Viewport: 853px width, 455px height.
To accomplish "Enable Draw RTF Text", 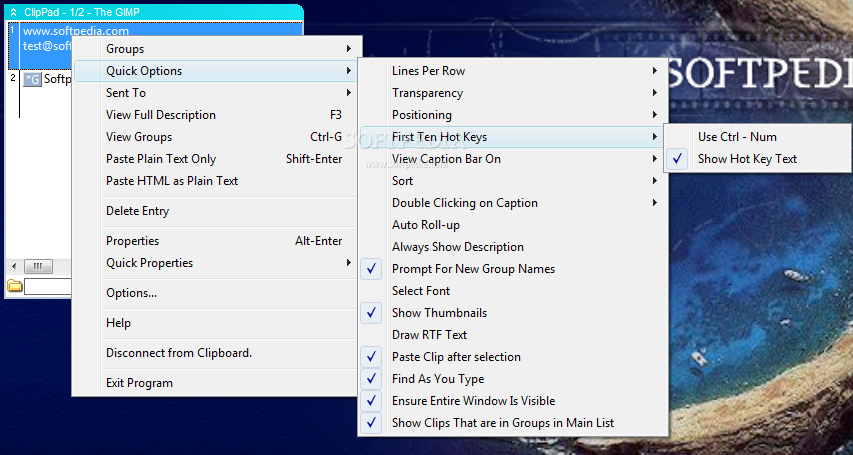I will coord(512,335).
